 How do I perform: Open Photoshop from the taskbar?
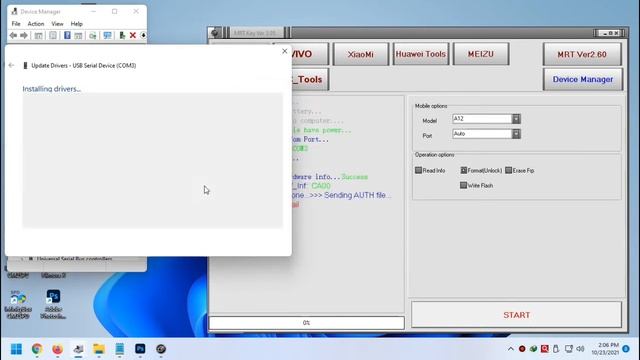[140, 349]
